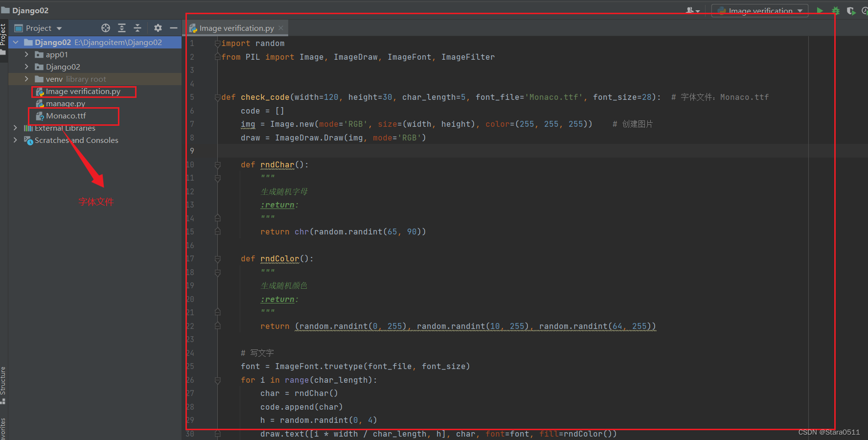Select the venv library root row
868x440 pixels.
click(x=95, y=79)
